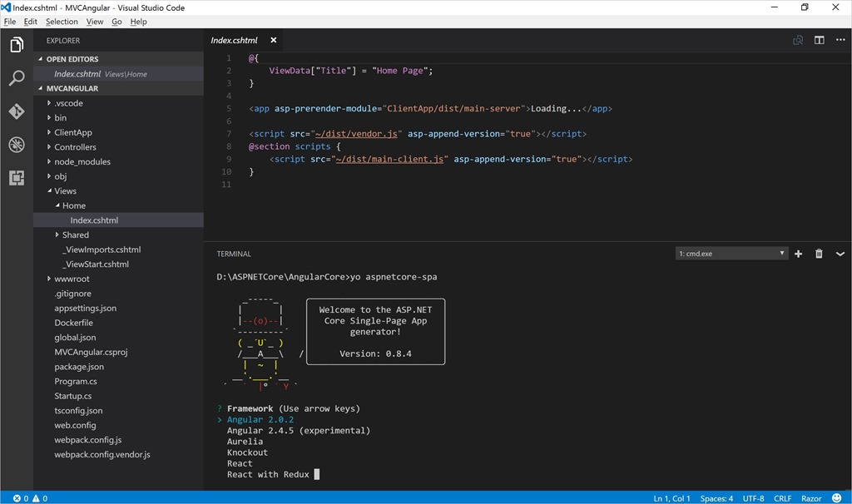The width and height of the screenshot is (852, 504).
Task: Open the Search view icon
Action: pos(17,78)
